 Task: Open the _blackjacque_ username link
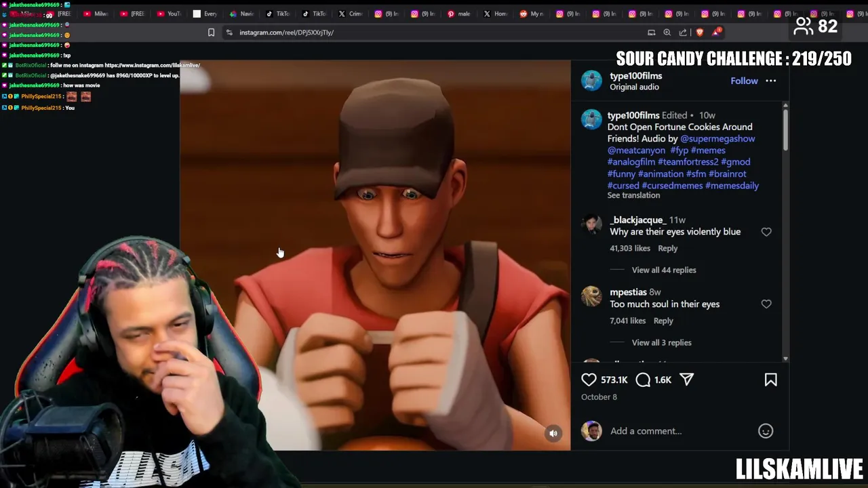(x=637, y=220)
